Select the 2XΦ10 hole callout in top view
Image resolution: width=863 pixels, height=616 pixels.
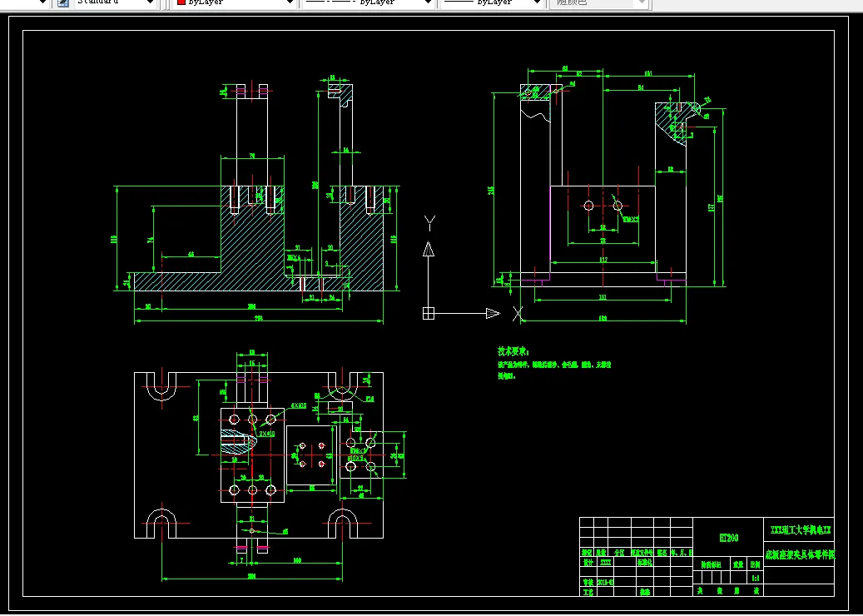(x=266, y=434)
